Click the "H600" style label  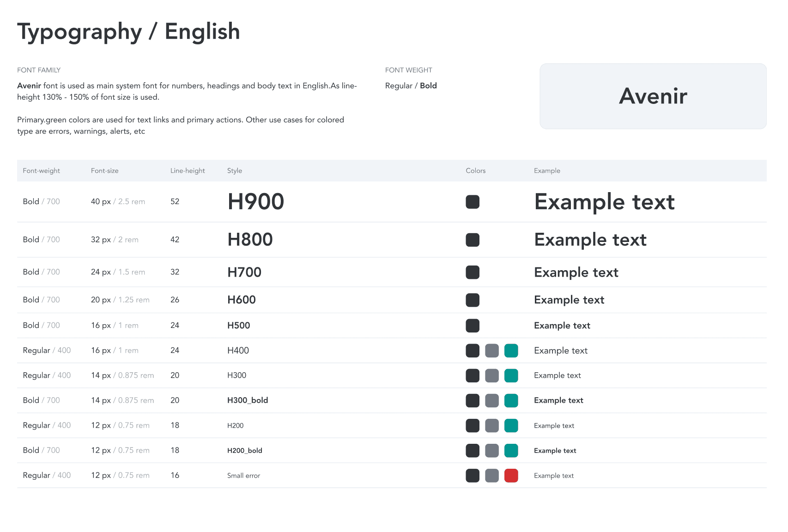(x=242, y=300)
